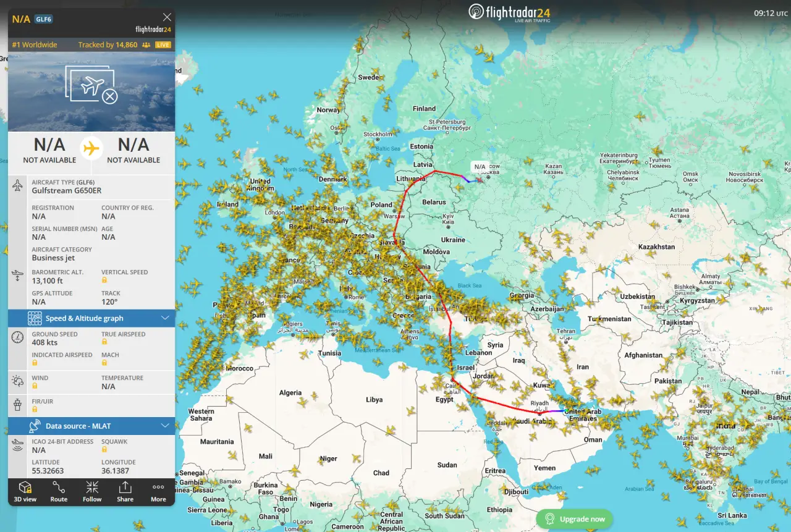Click the flightradar24 logo above the map
Screen dimensions: 791x532
click(509, 12)
